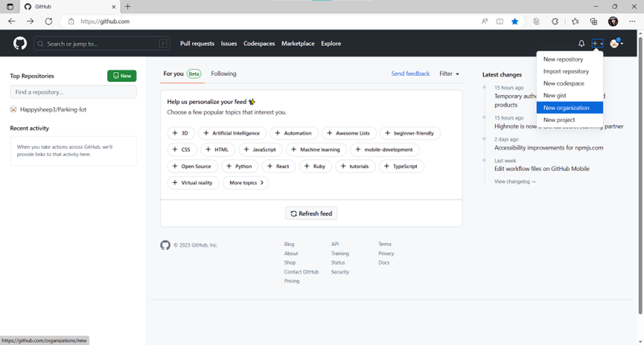
Task: Open the favorites list icon
Action: (x=575, y=22)
